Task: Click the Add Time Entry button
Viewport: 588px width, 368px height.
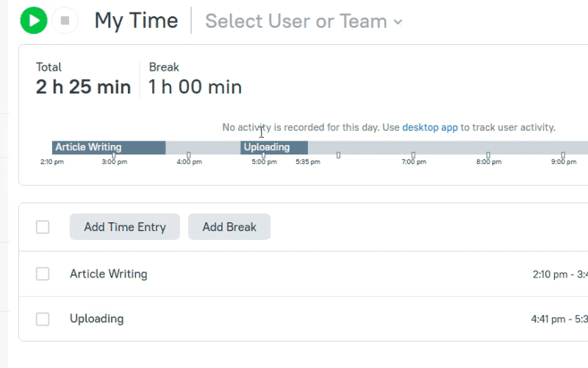Action: point(124,227)
